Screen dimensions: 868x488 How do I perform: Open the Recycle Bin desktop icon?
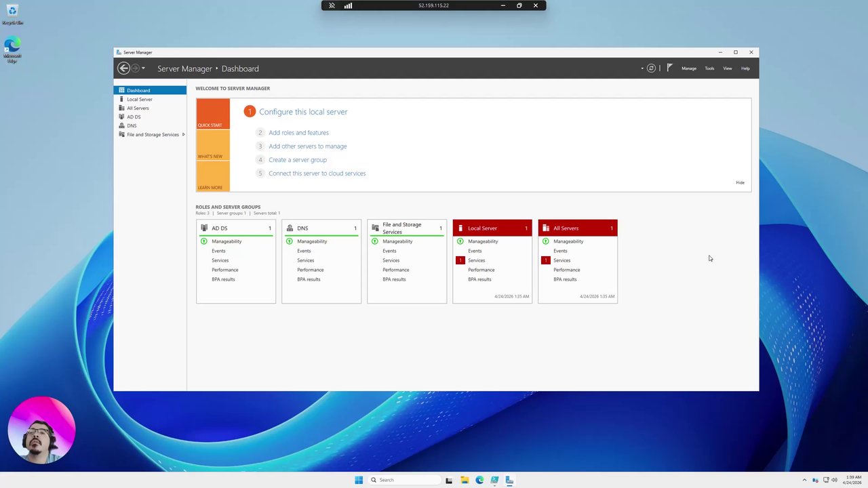(12, 14)
